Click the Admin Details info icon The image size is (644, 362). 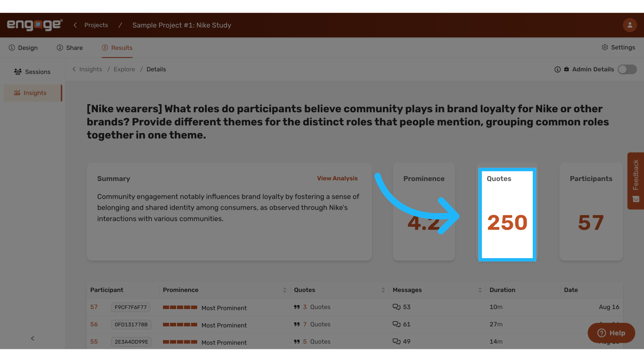[x=557, y=69]
